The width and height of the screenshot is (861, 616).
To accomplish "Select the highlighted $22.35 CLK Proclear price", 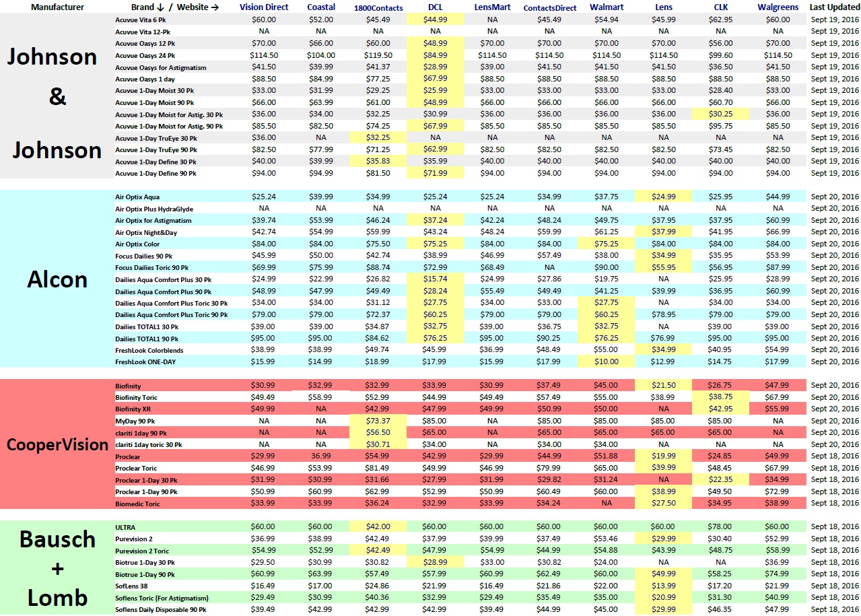I will 720,479.
